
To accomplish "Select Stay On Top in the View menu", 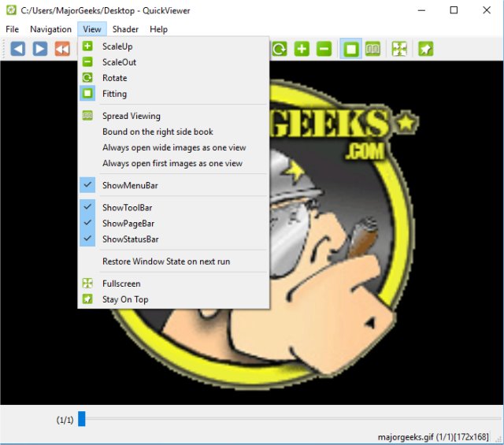I will [173, 299].
